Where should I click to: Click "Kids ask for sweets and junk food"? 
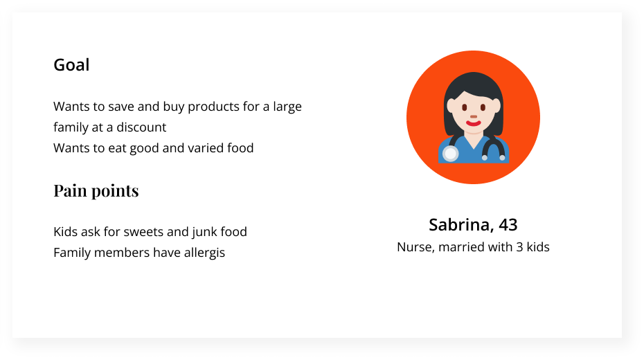(150, 232)
